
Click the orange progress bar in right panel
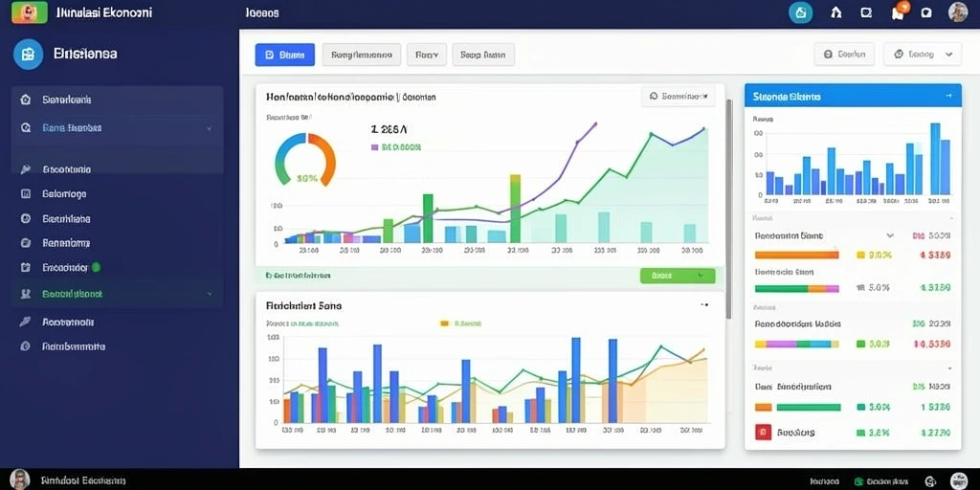(x=797, y=255)
